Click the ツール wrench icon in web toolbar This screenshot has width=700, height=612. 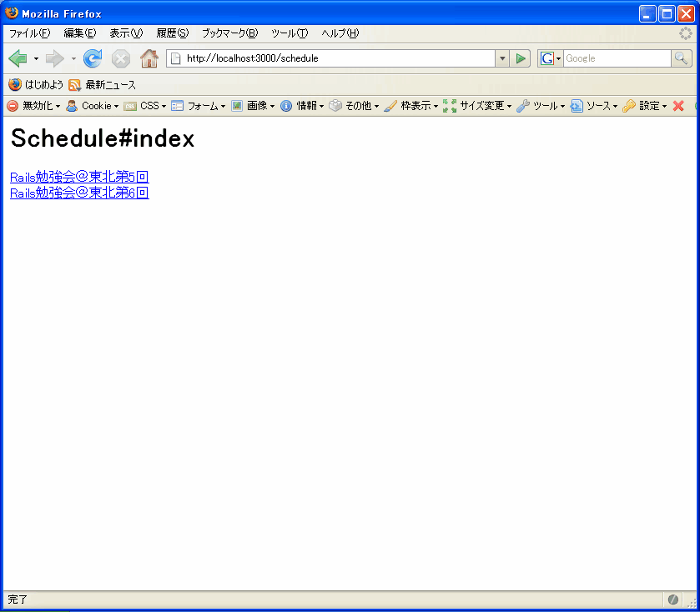point(523,106)
